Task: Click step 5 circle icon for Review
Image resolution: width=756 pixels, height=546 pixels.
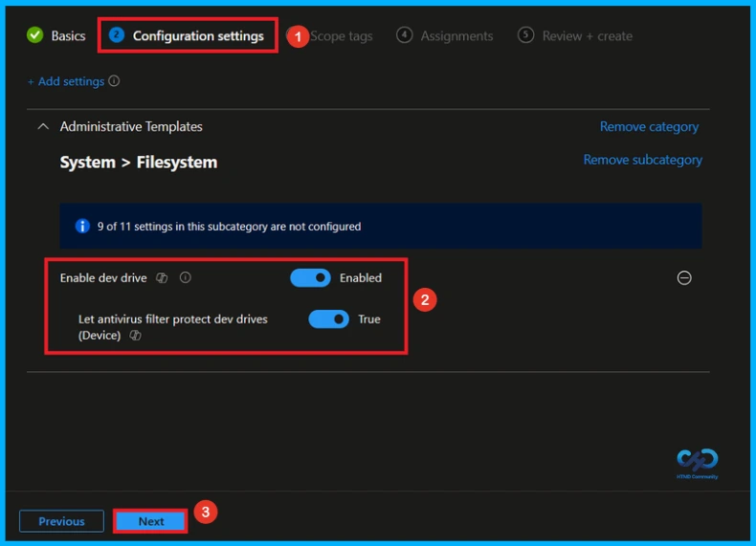Action: [525, 34]
